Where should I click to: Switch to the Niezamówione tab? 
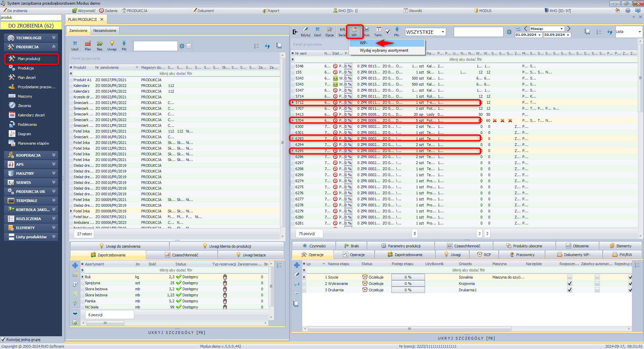click(105, 31)
